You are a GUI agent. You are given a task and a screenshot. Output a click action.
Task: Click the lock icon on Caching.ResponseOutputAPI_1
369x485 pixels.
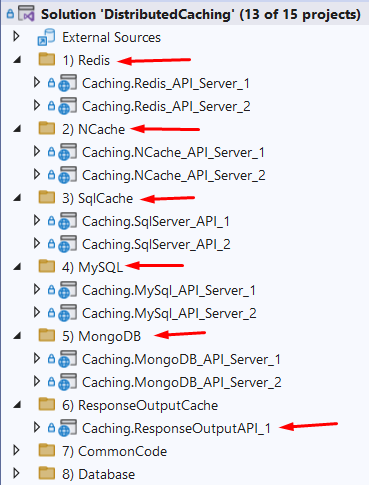point(51,428)
